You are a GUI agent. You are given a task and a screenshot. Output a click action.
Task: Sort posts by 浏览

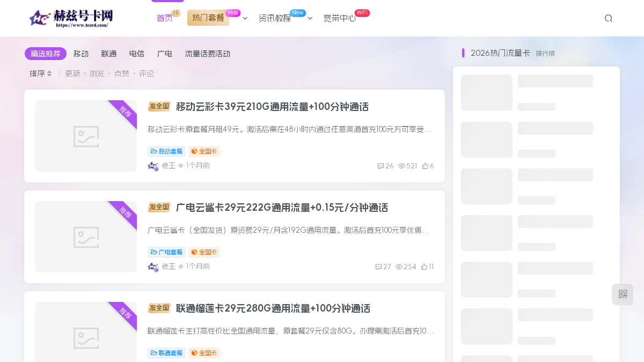97,73
